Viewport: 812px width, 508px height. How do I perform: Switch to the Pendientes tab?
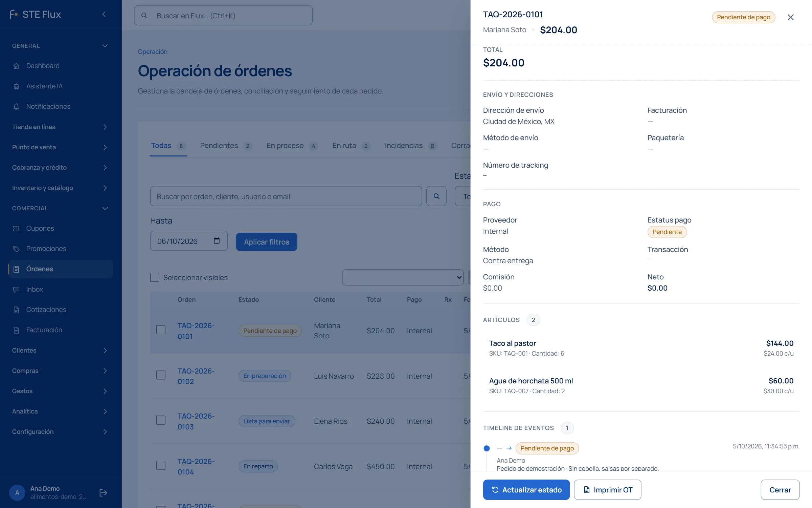click(x=226, y=146)
